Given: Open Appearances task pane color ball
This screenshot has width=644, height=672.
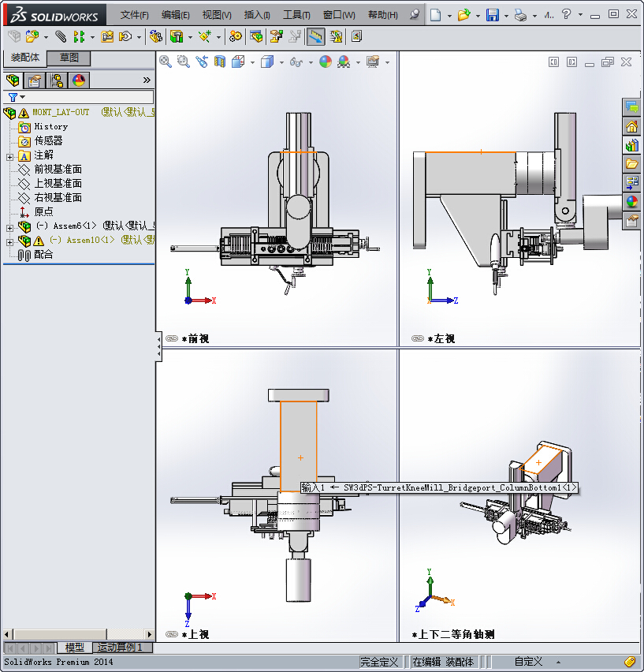Looking at the screenshot, I should (x=631, y=201).
